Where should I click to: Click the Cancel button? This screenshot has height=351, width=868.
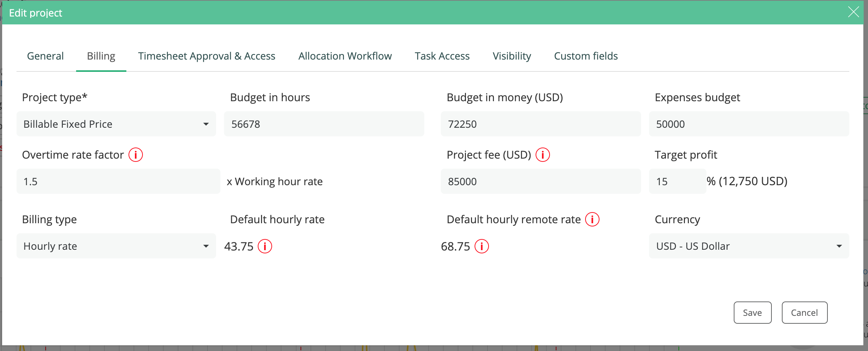804,313
